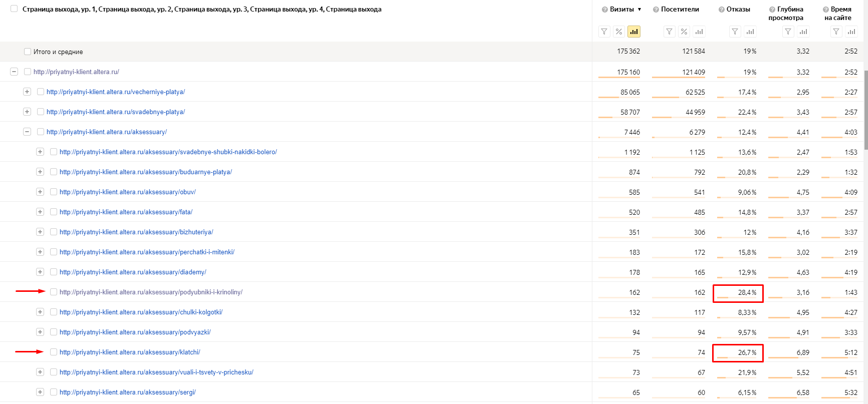Toggle the bar chart icon under Глубина просмотра
Viewport: 868px width, 404px height.
click(x=803, y=32)
